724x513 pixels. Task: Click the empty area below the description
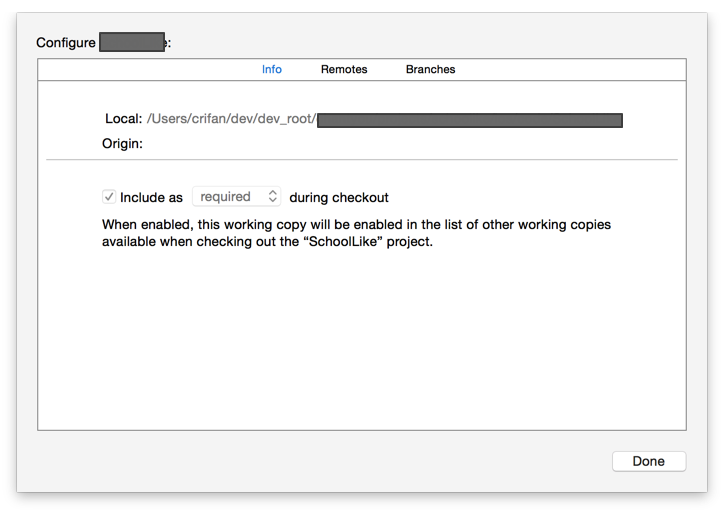click(x=362, y=340)
